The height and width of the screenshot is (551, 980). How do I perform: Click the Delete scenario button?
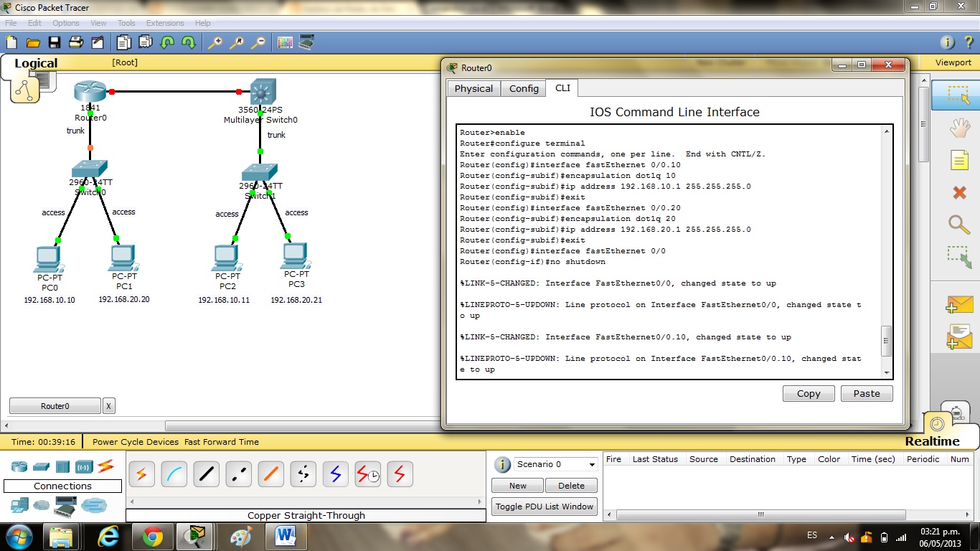click(x=571, y=486)
